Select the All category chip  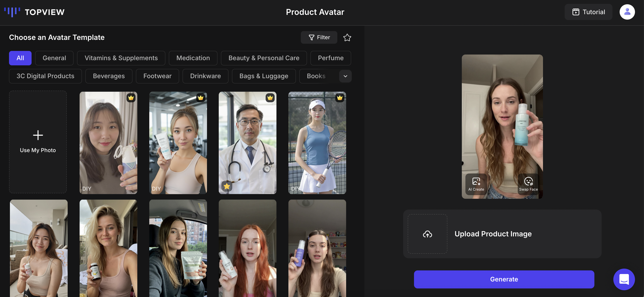(x=20, y=58)
